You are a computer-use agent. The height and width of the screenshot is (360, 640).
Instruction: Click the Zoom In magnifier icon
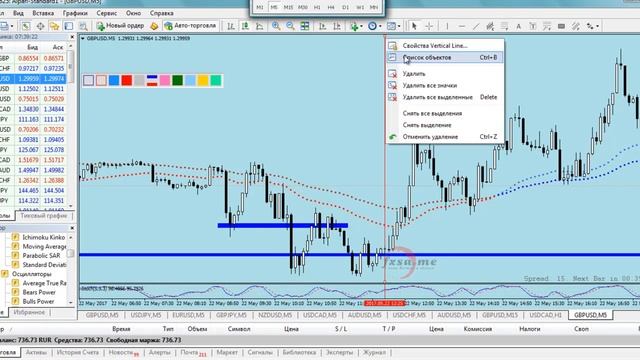pyautogui.click(x=276, y=26)
